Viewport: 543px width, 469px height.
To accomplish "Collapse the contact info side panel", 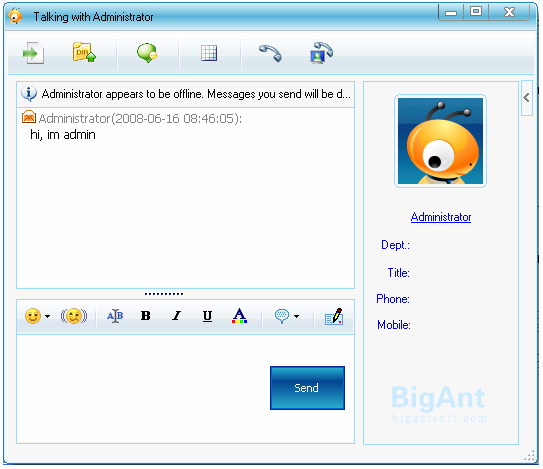I will pyautogui.click(x=526, y=98).
